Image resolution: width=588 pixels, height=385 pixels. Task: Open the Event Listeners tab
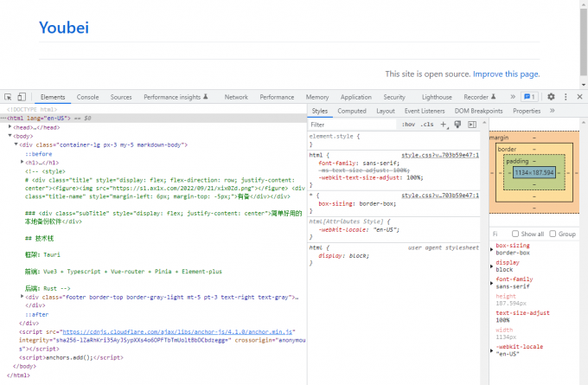[x=425, y=111]
